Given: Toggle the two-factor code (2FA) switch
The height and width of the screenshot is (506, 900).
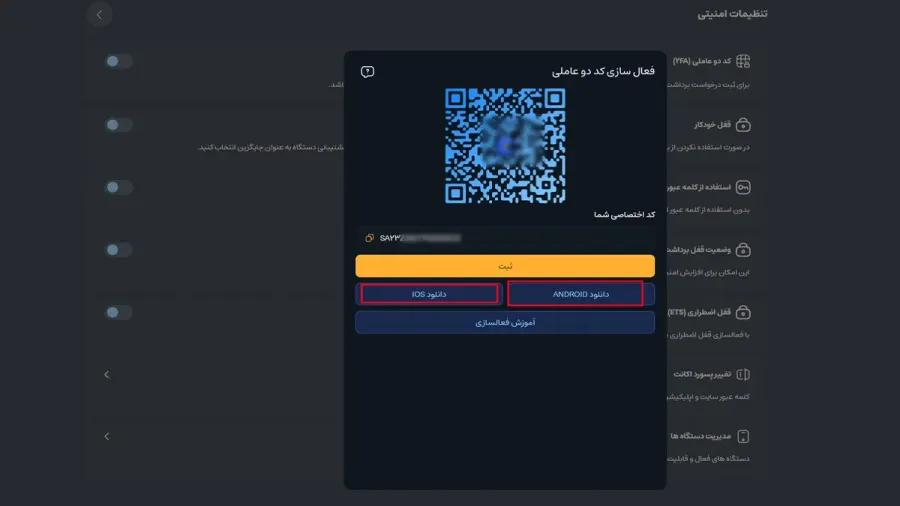Looking at the screenshot, I should click(118, 61).
